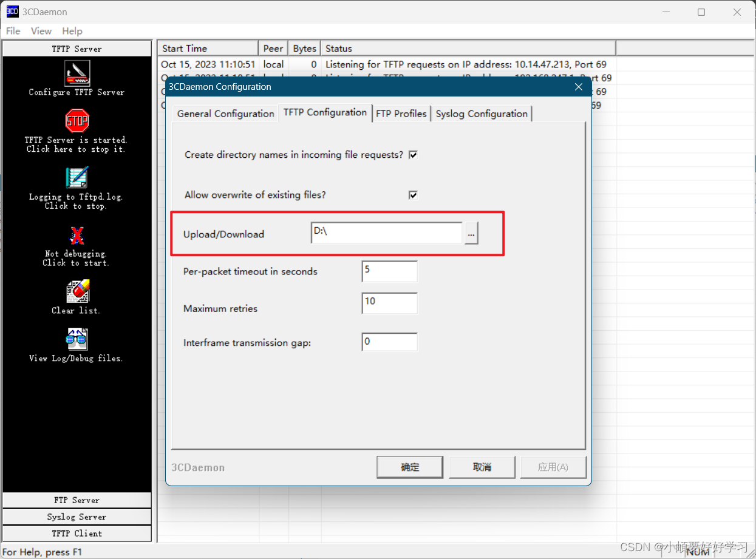Close the 3CDaemon Configuration dialog
This screenshot has width=756, height=559.
point(579,87)
